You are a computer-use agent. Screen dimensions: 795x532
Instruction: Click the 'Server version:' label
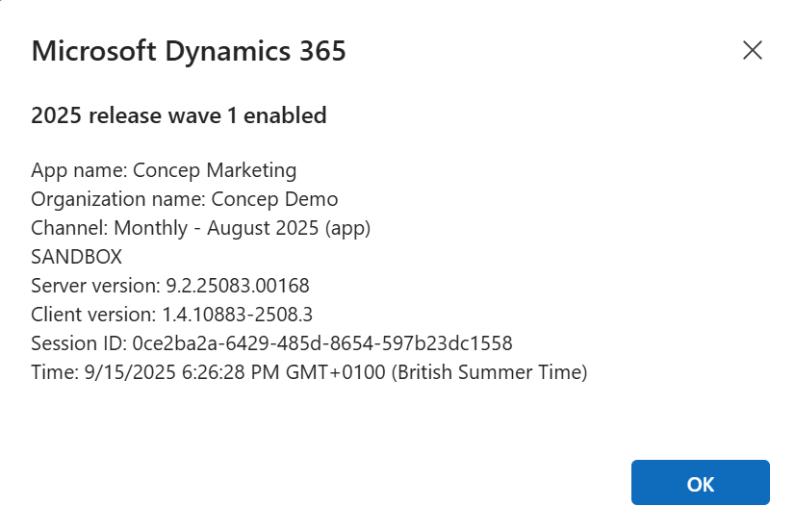pyautogui.click(x=95, y=286)
